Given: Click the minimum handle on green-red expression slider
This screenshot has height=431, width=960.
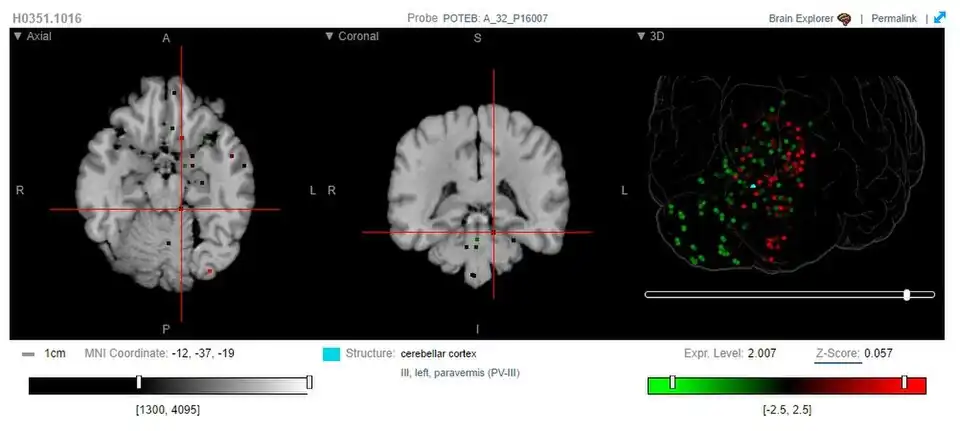Looking at the screenshot, I should tap(672, 382).
